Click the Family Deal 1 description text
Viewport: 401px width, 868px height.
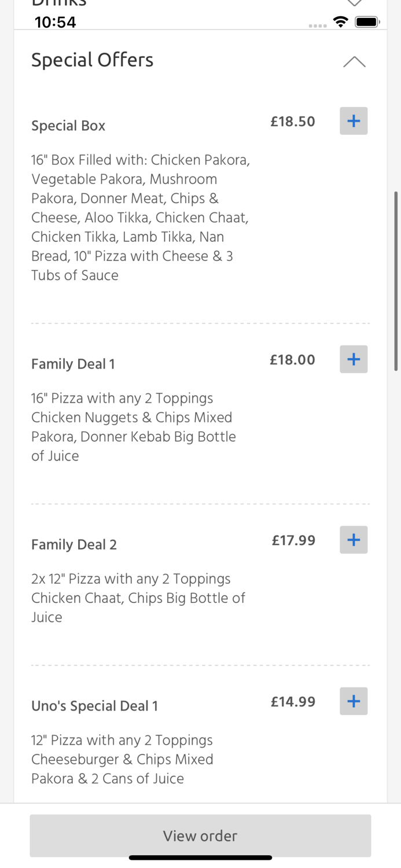[x=134, y=427]
